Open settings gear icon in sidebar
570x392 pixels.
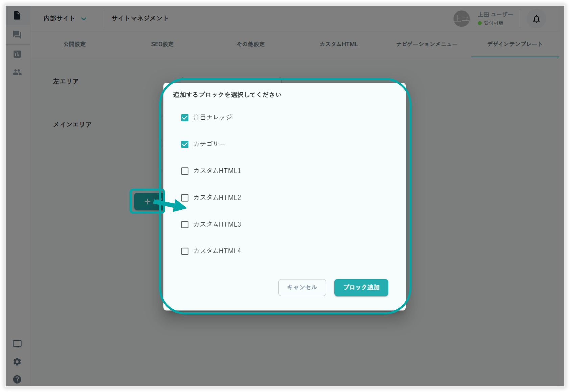[x=17, y=362]
